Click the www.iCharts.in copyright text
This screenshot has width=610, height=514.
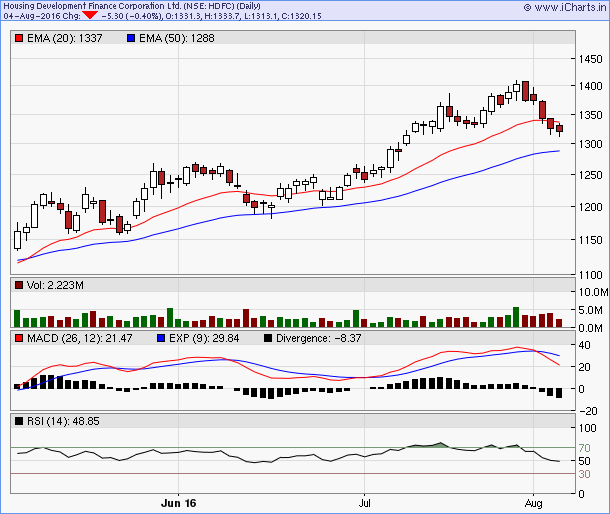pos(565,7)
